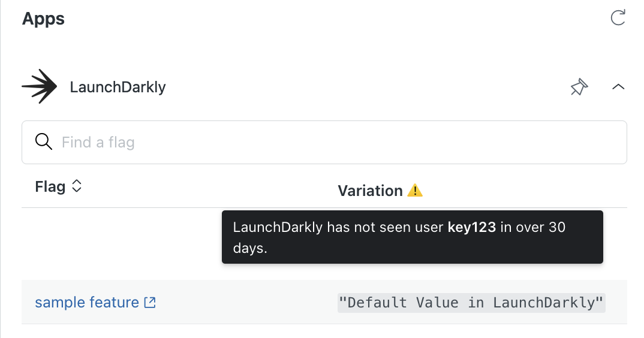Click the LaunchDarkly app title

(x=118, y=87)
